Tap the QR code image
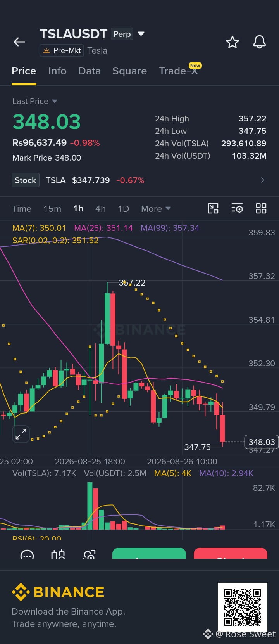Viewport: 279px width, 644px height. (x=243, y=607)
